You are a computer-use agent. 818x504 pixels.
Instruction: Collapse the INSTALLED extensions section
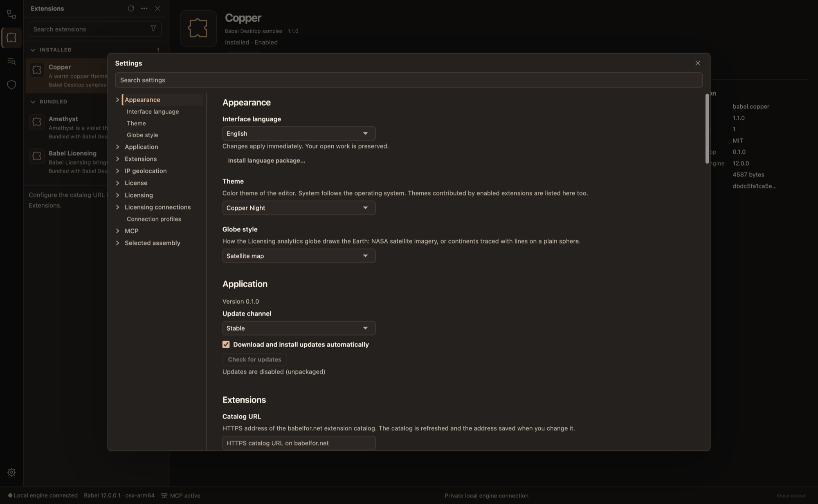(x=33, y=50)
